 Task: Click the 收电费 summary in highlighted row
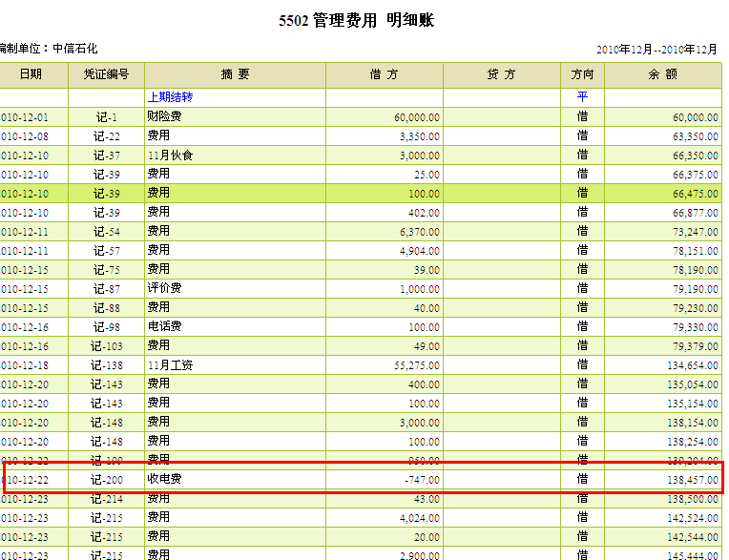162,480
